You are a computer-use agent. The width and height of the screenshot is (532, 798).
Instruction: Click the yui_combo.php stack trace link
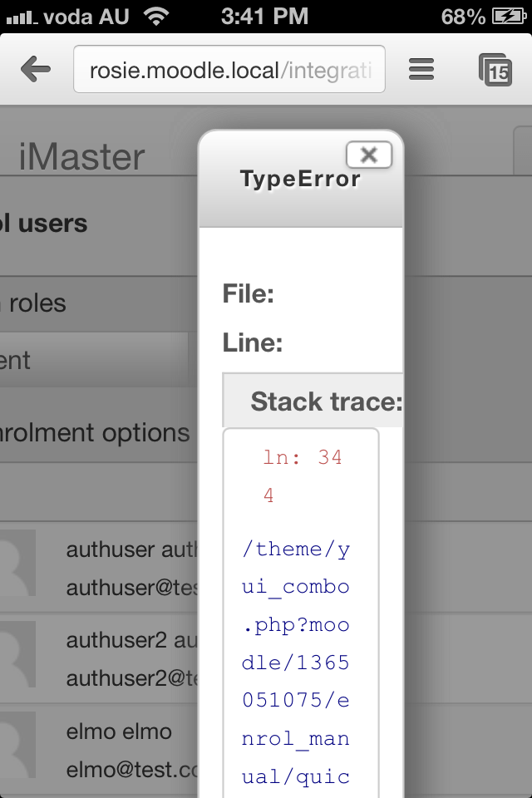point(296,663)
